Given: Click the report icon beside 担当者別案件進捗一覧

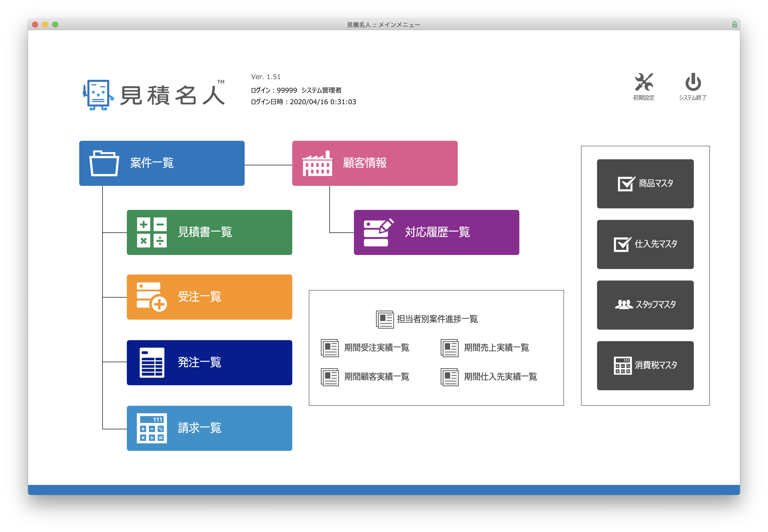Looking at the screenshot, I should tap(385, 319).
